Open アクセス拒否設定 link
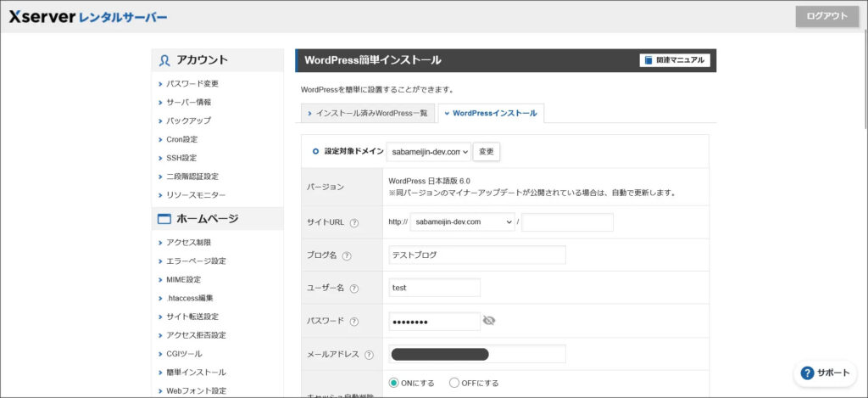The image size is (868, 398). (196, 335)
